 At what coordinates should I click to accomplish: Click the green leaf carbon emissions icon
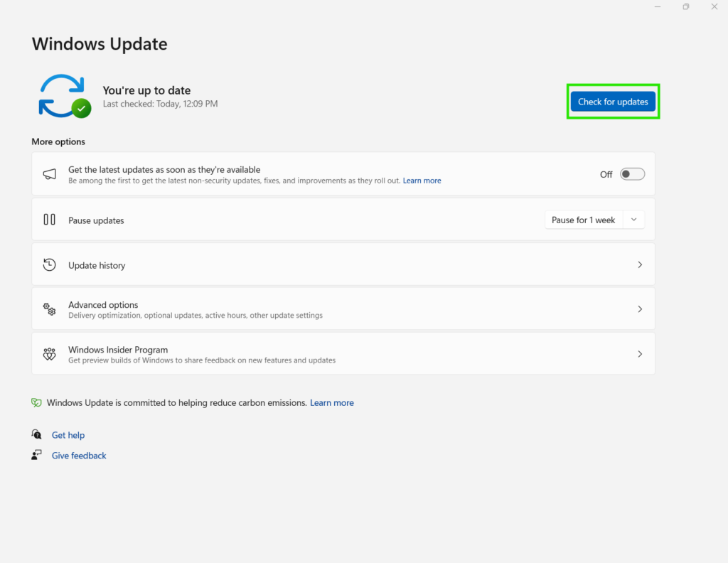[x=36, y=402]
